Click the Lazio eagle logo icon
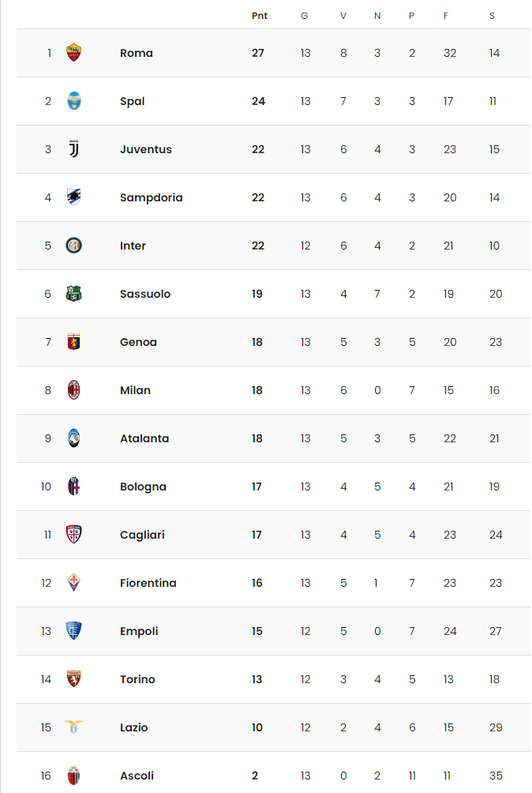 [73, 727]
